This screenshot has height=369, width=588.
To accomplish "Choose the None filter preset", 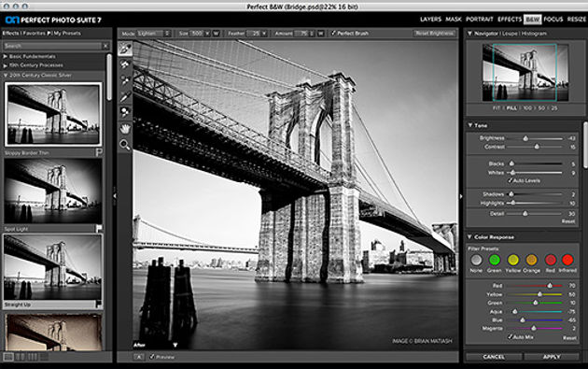I will coord(476,260).
